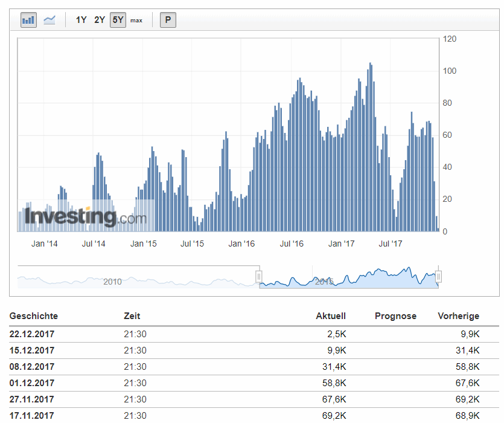This screenshot has height=423, width=504.
Task: Click the Zeit column header
Action: (x=132, y=315)
